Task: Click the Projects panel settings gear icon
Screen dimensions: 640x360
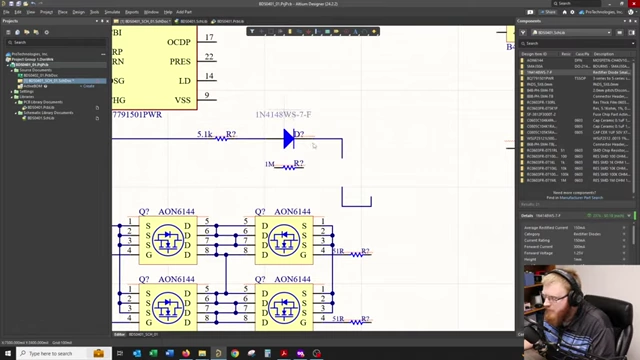Action: pyautogui.click(x=47, y=32)
